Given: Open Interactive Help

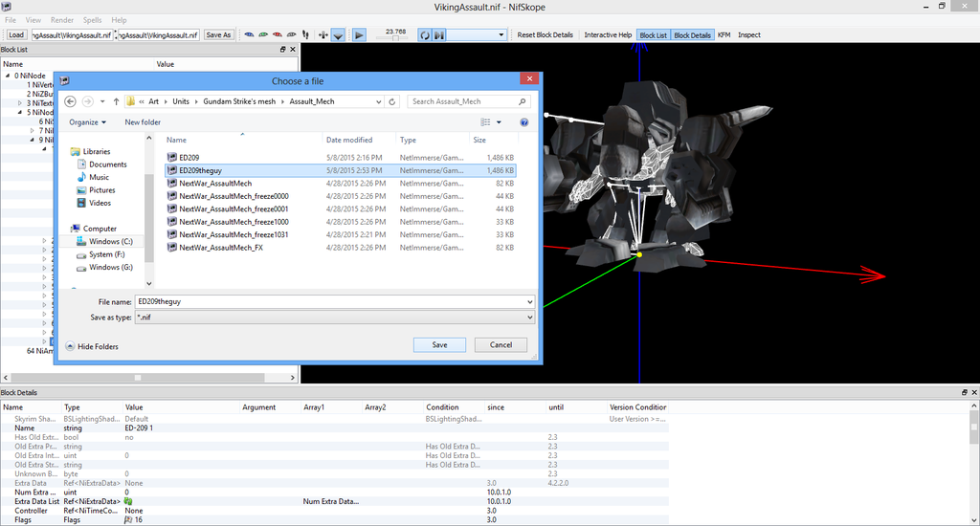Looking at the screenshot, I should [x=608, y=35].
